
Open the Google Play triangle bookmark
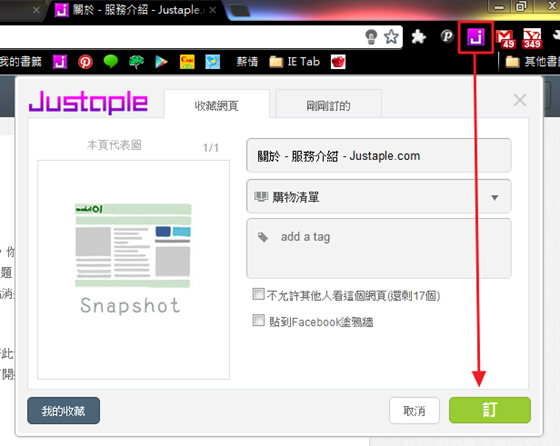point(161,62)
